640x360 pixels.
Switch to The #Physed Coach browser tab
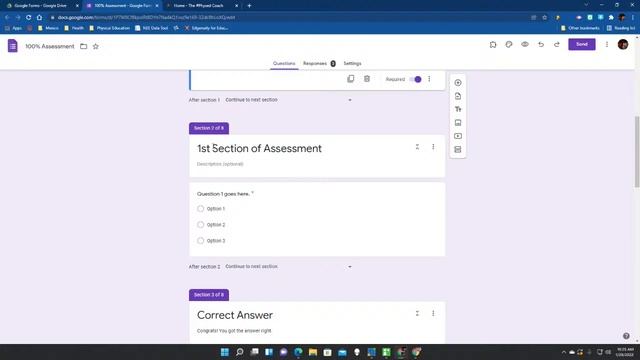[201, 6]
